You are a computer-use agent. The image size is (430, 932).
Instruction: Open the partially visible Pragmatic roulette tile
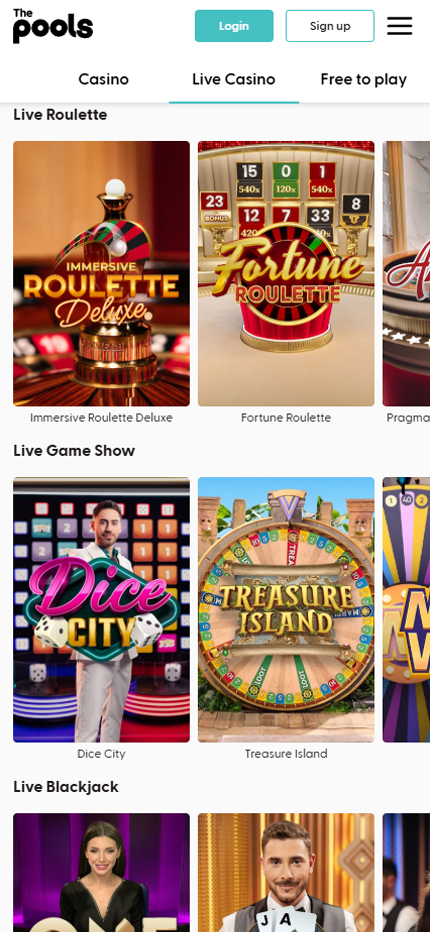pyautogui.click(x=406, y=273)
